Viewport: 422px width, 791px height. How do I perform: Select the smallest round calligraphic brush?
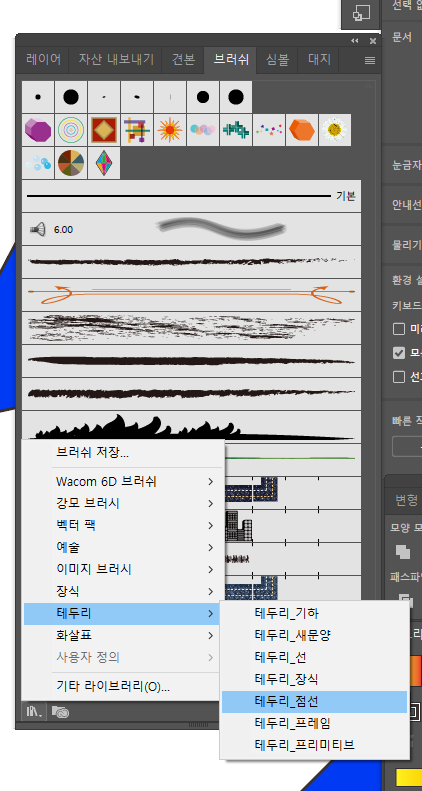tap(38, 97)
